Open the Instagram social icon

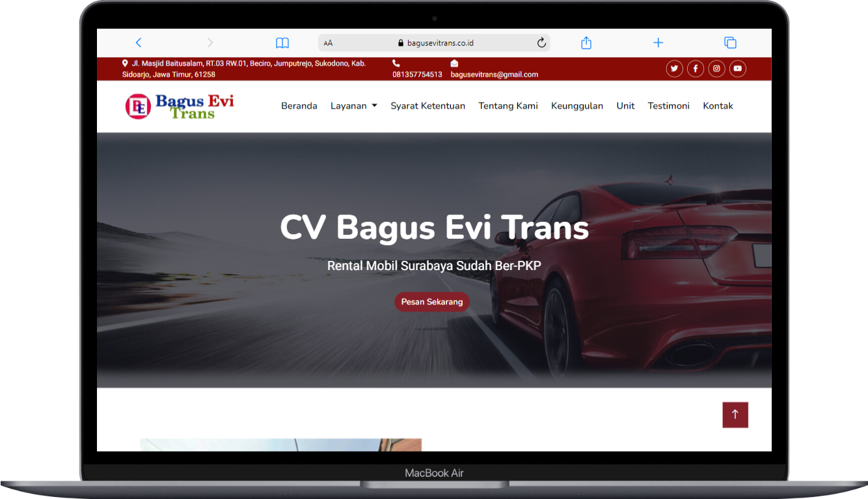716,68
